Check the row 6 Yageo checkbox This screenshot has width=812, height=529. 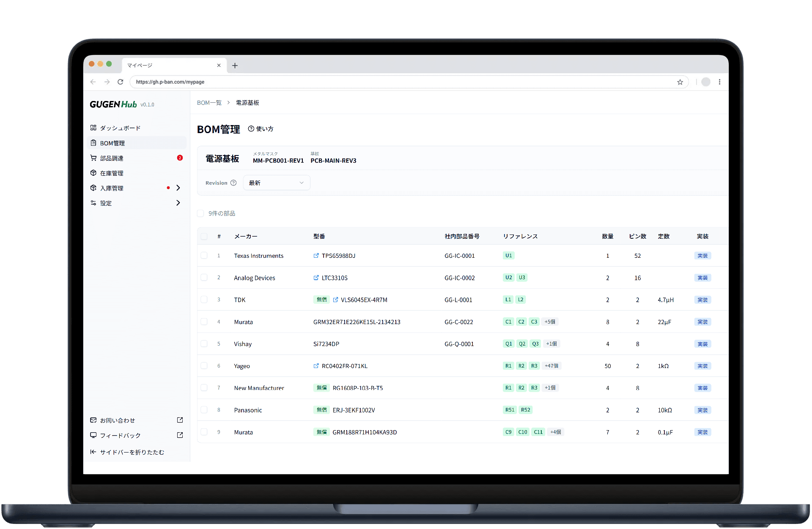[x=204, y=366]
